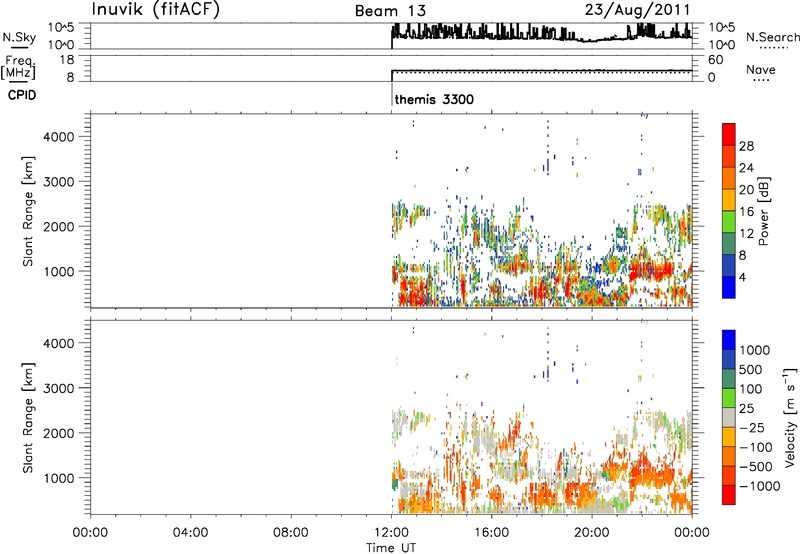
Task: Click the Nave legend label
Action: click(760, 69)
